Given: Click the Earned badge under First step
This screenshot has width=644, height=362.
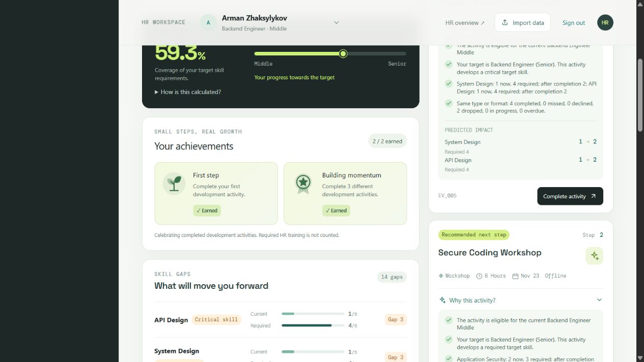Looking at the screenshot, I should (x=207, y=210).
